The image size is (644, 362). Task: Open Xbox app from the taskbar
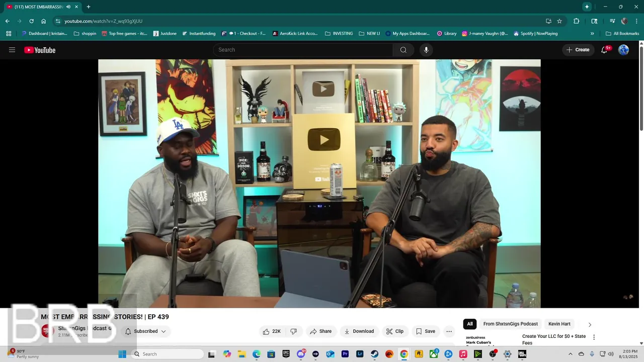pos(434,354)
